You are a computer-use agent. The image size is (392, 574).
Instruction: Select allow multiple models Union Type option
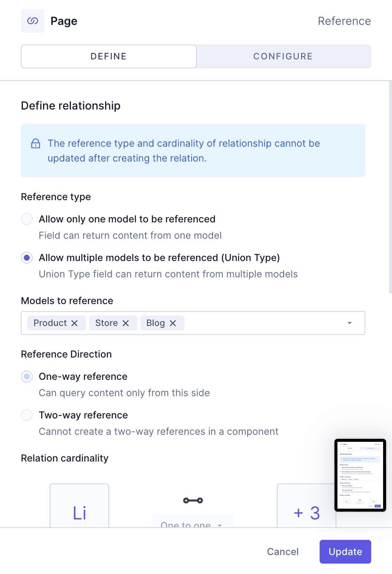pos(26,258)
